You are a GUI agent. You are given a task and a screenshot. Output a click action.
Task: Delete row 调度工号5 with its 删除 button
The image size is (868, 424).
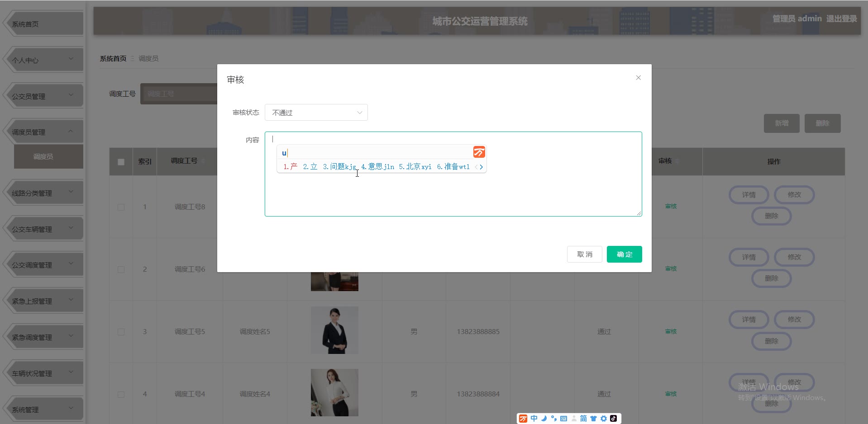click(772, 341)
